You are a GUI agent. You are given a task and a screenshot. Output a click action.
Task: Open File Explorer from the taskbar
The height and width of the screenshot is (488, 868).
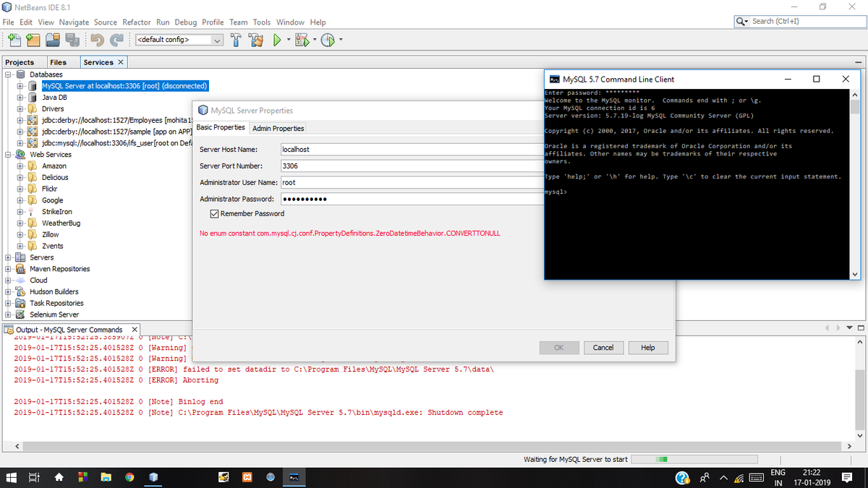pos(106,477)
